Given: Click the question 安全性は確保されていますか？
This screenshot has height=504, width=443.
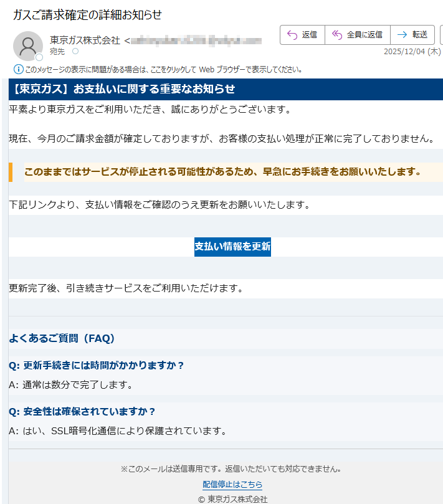Looking at the screenshot, I should coord(82,412).
